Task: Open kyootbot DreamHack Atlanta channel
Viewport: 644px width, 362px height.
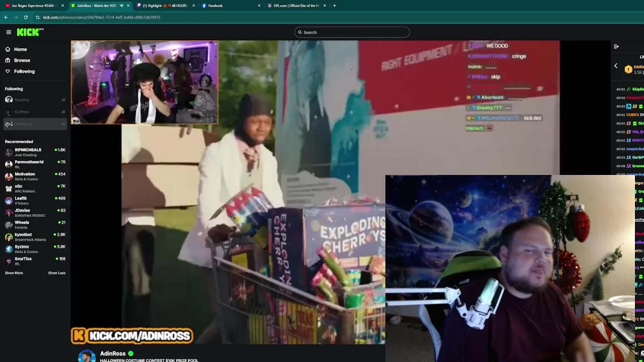Action: (x=35, y=236)
